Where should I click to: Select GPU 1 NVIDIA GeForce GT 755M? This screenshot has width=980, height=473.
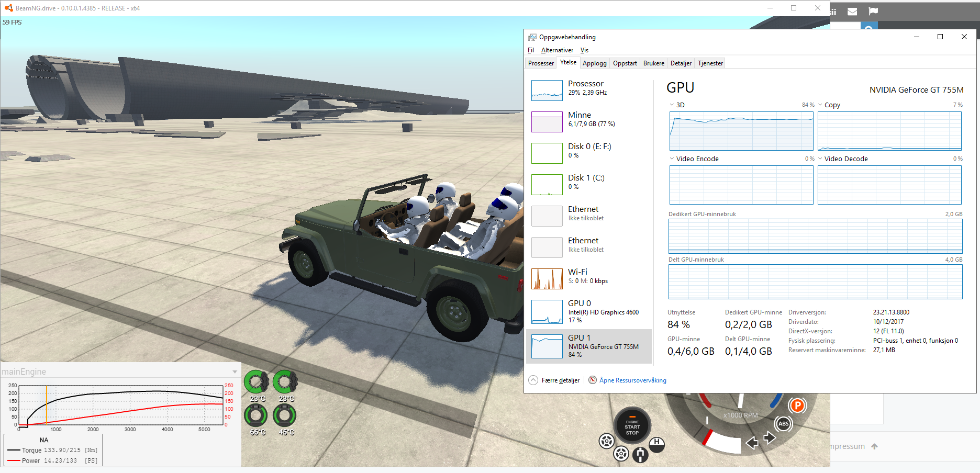click(x=589, y=346)
